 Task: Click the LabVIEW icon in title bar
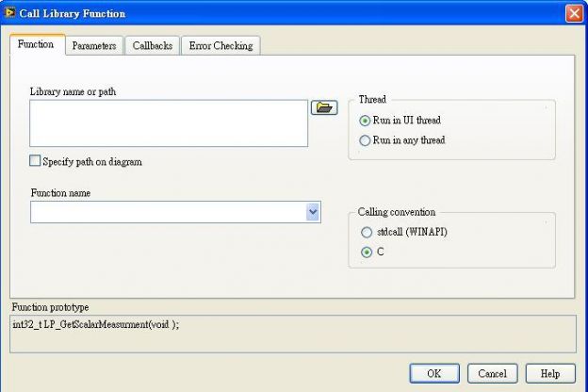point(9,12)
